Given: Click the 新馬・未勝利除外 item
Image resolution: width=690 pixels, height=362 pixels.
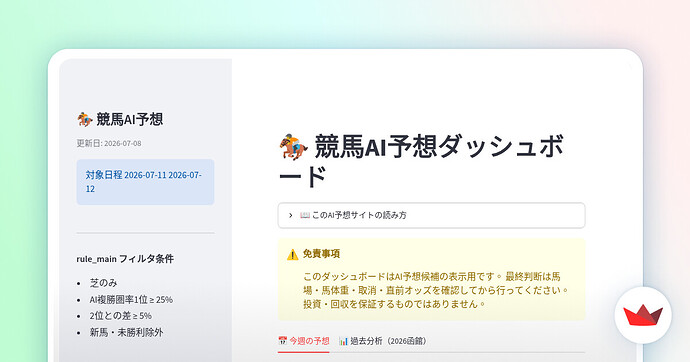Looking at the screenshot, I should 126,333.
